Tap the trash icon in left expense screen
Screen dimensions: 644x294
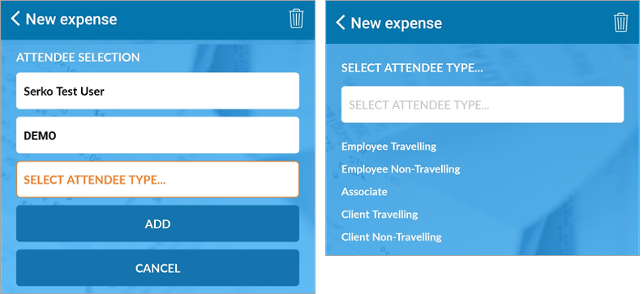296,19
